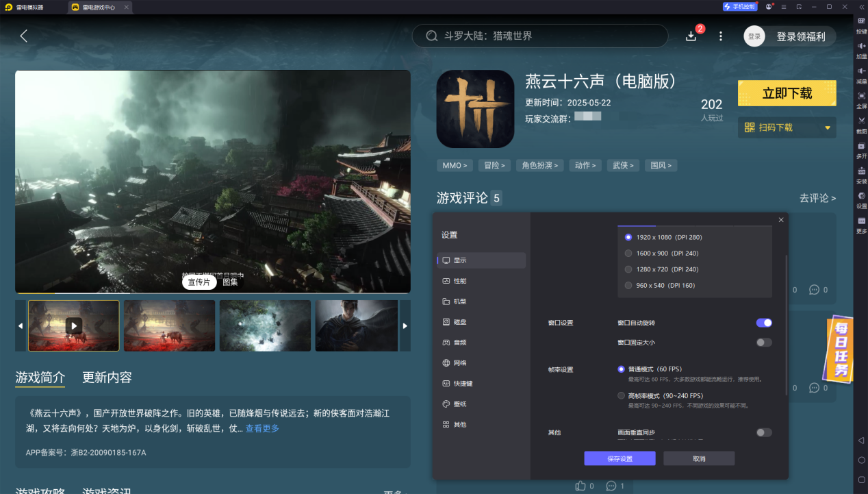Open the hamburger menu in title bar
This screenshot has height=494, width=868.
click(784, 7)
